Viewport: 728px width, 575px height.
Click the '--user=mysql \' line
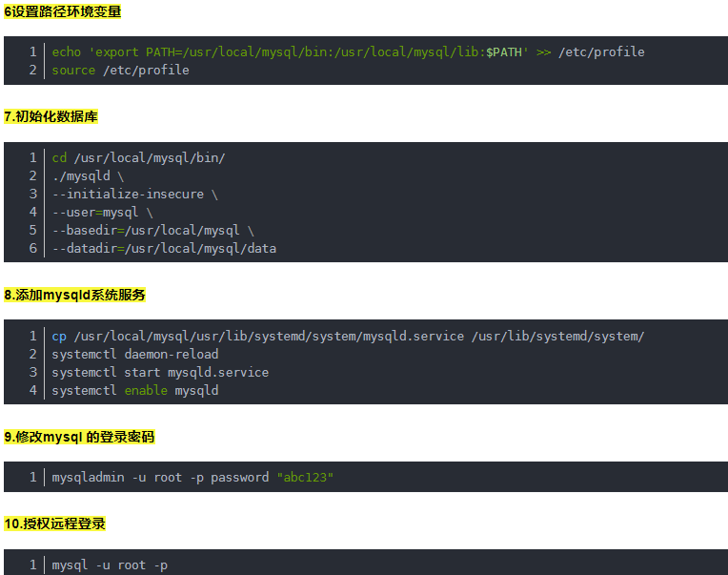click(102, 213)
